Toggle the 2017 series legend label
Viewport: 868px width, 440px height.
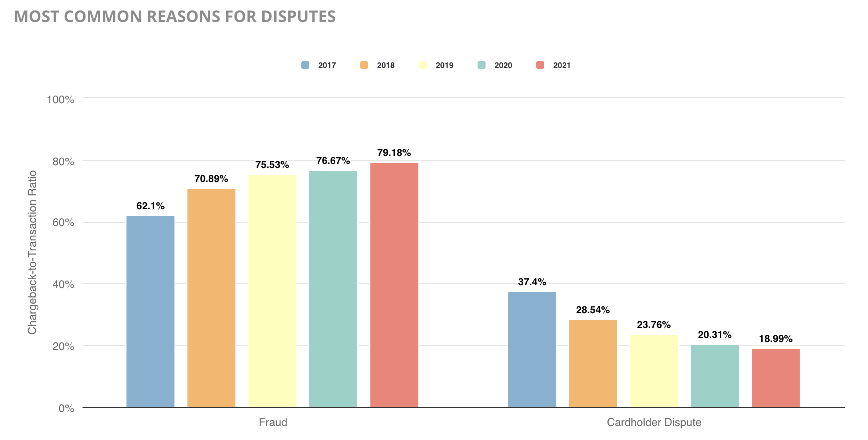[x=327, y=66]
